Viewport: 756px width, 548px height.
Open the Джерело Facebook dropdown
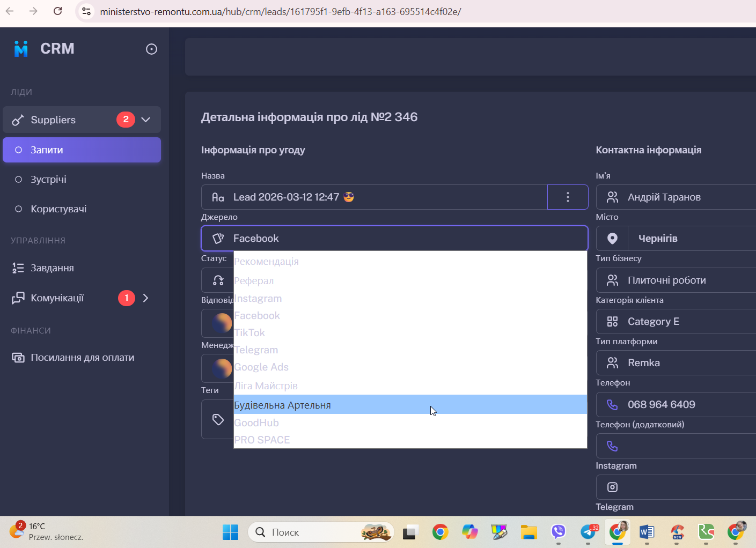point(394,238)
